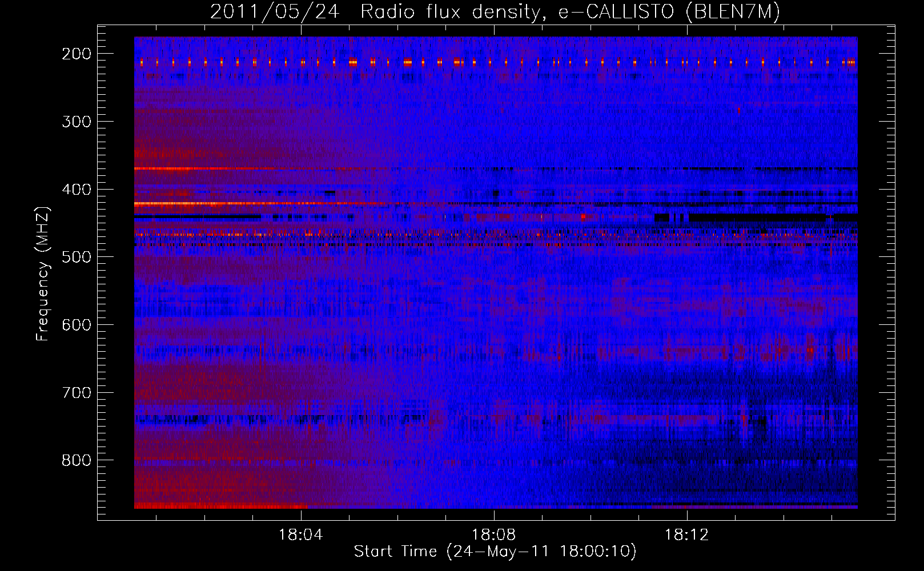Click the "Start Time (24-May-11 18:00:10)" label
The image size is (924, 571).
495,552
